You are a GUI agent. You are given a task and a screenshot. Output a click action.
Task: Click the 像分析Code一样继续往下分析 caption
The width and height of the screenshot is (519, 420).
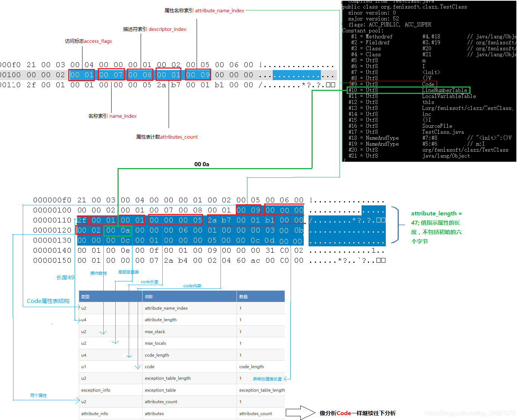(357, 413)
